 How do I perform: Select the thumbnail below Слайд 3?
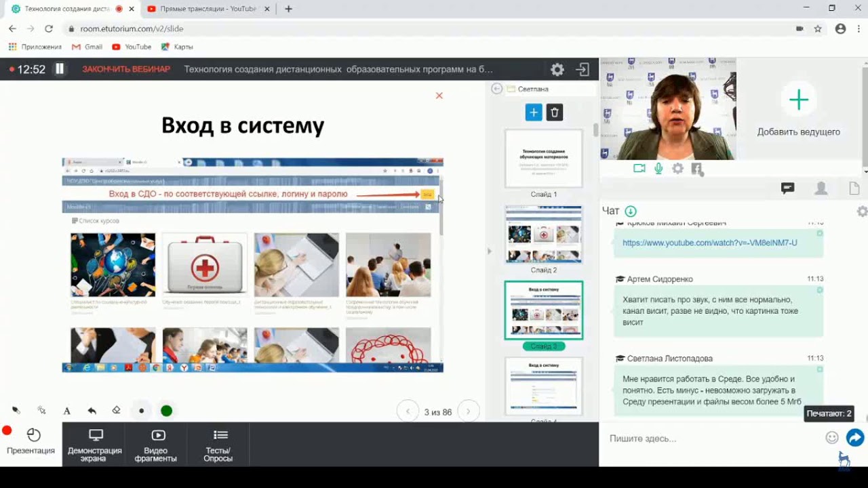[544, 386]
